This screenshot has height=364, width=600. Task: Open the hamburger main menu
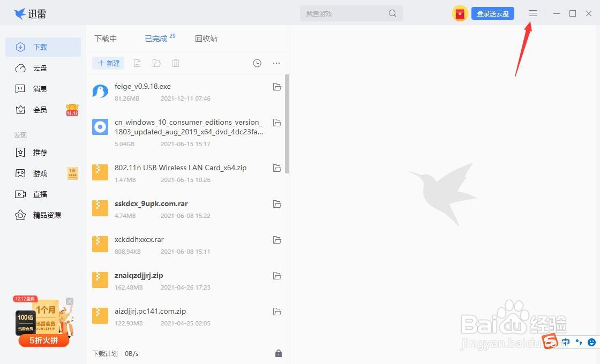(533, 13)
